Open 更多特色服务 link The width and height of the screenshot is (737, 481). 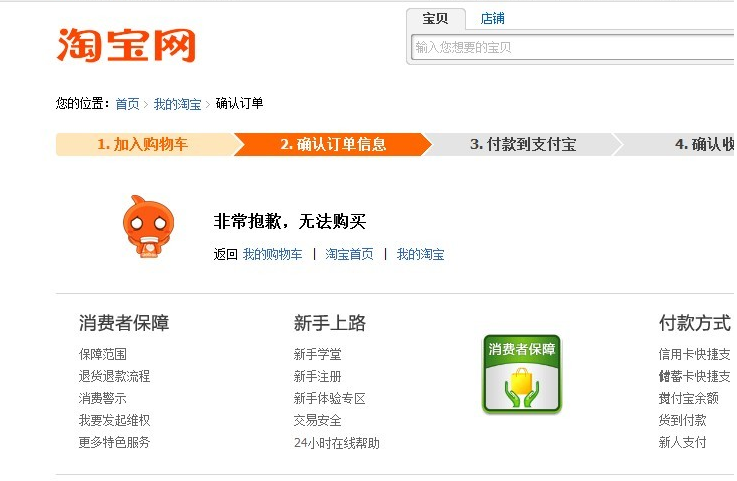pyautogui.click(x=114, y=442)
